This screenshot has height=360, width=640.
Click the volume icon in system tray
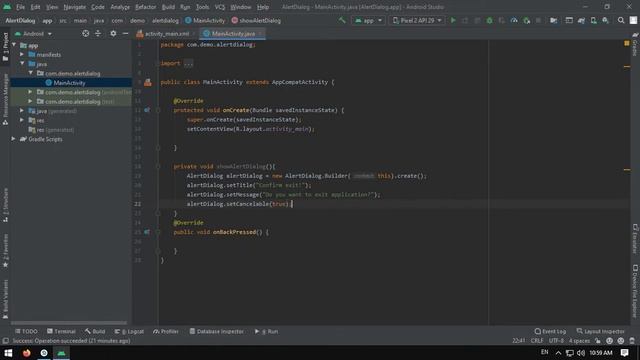tap(581, 353)
